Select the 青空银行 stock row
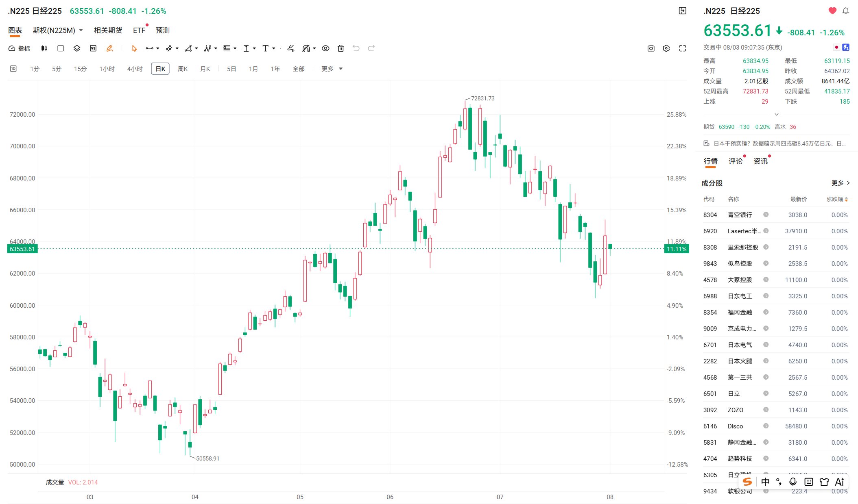This screenshot has height=504, width=858. point(776,215)
